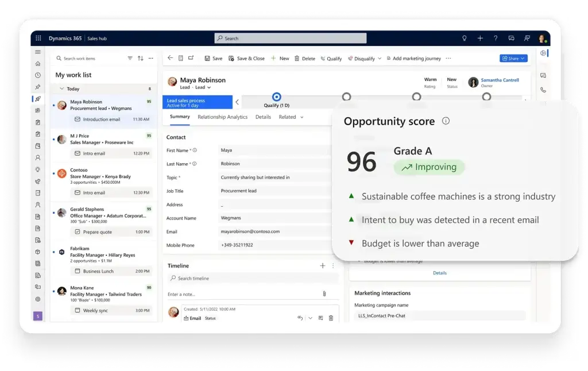Open the phone dialer icon on right rail
The width and height of the screenshot is (588, 371).
[543, 90]
